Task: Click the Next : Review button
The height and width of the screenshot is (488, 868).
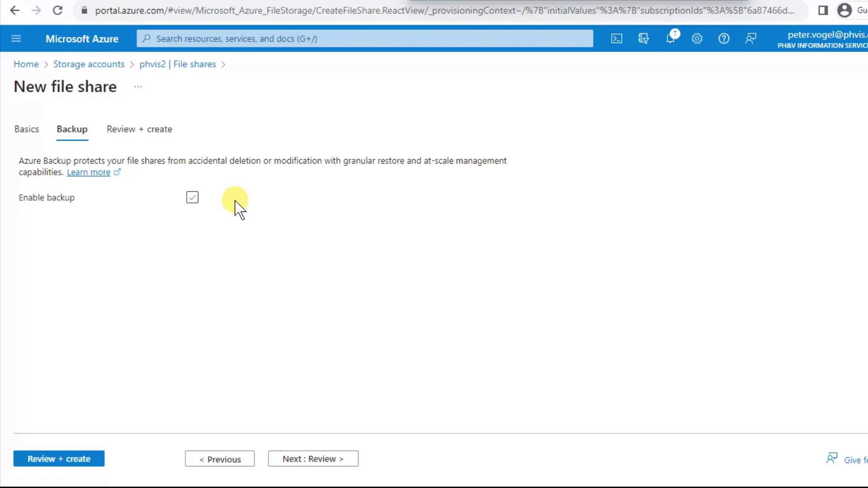Action: point(313,459)
